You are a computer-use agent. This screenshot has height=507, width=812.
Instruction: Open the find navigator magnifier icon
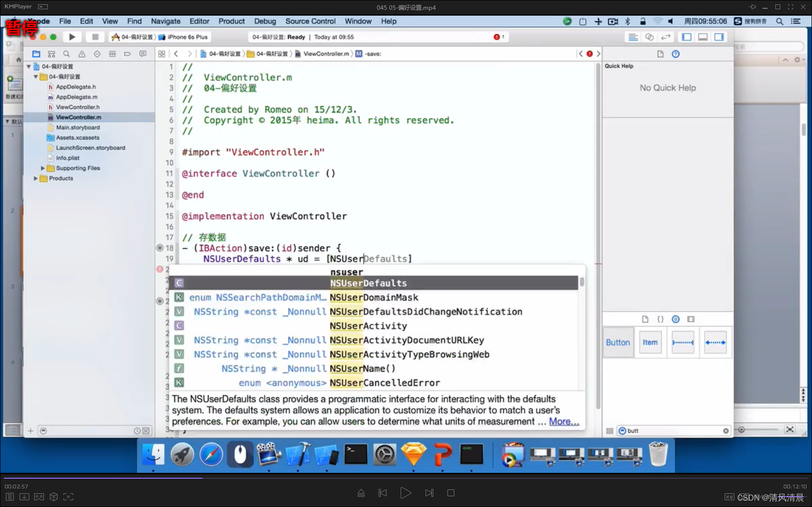[66, 54]
